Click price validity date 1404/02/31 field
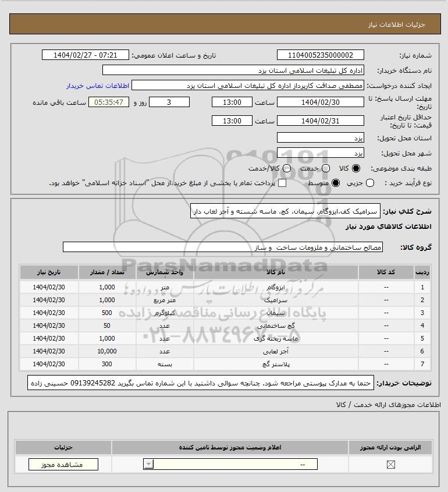 321,121
